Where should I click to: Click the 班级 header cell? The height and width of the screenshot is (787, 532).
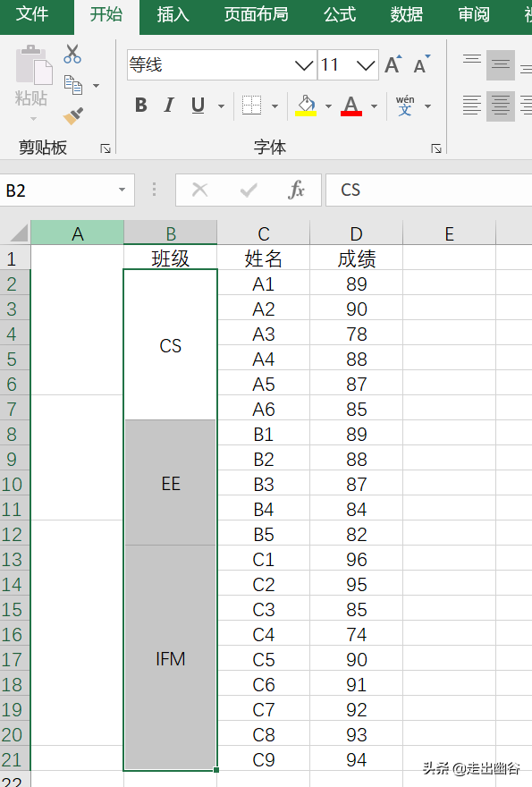click(x=171, y=258)
